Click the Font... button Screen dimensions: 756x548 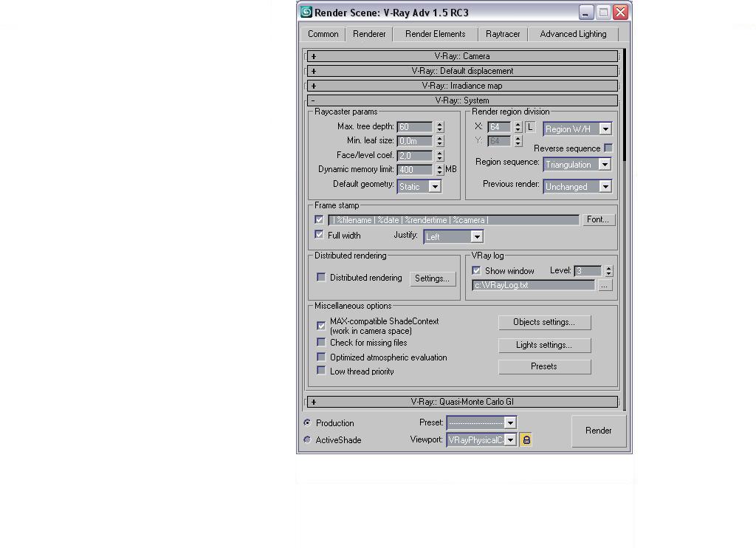(598, 219)
